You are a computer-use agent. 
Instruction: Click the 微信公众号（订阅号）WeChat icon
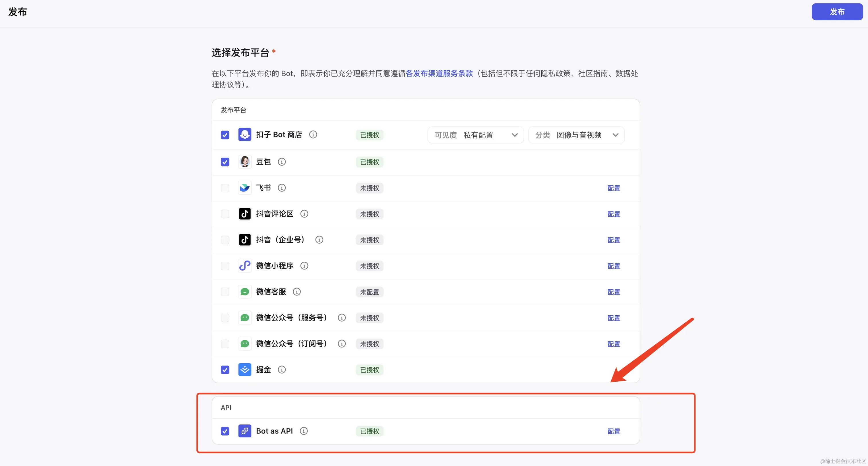pos(245,343)
